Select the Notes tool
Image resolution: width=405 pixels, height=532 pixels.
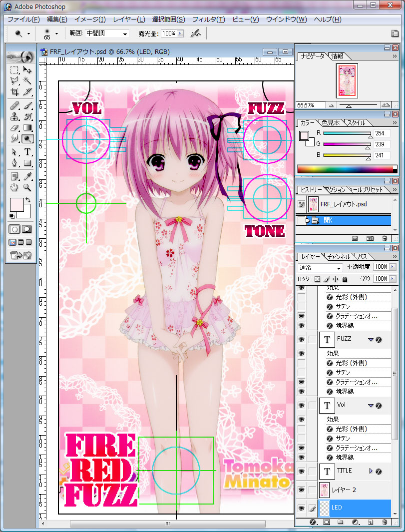(x=14, y=176)
